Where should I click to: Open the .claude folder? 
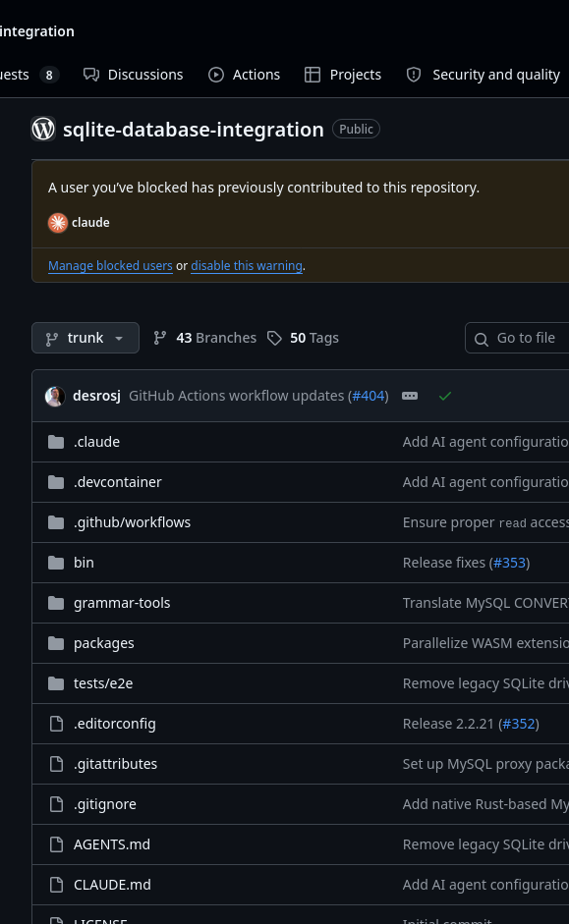(96, 442)
